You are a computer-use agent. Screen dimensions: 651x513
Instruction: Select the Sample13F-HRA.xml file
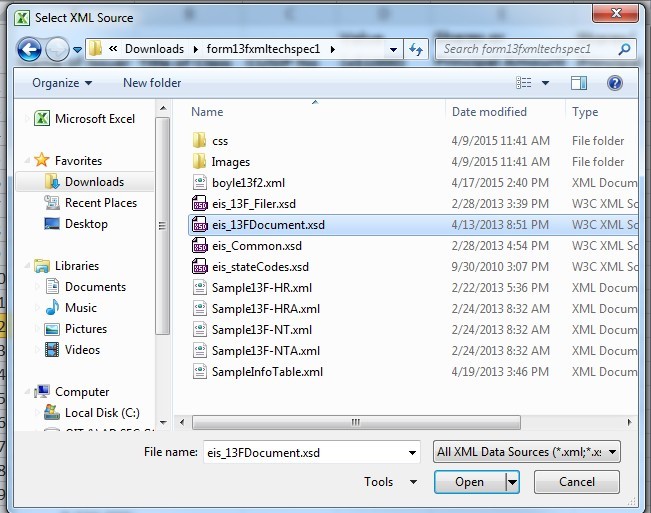(x=413, y=309)
